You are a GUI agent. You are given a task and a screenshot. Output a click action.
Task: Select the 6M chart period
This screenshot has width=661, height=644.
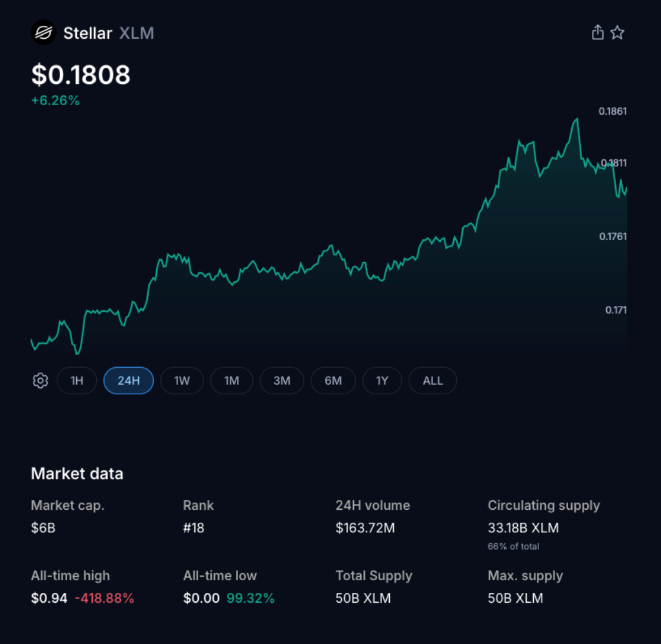click(333, 381)
